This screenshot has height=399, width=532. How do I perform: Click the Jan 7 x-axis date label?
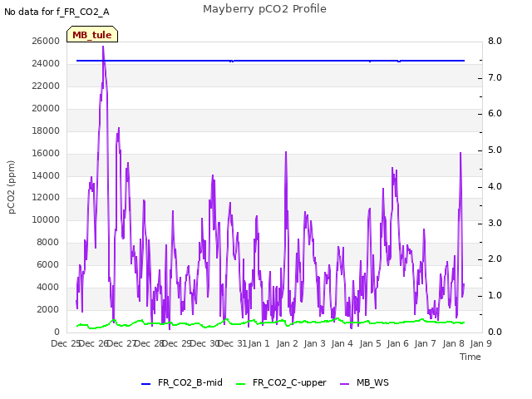pyautogui.click(x=425, y=343)
